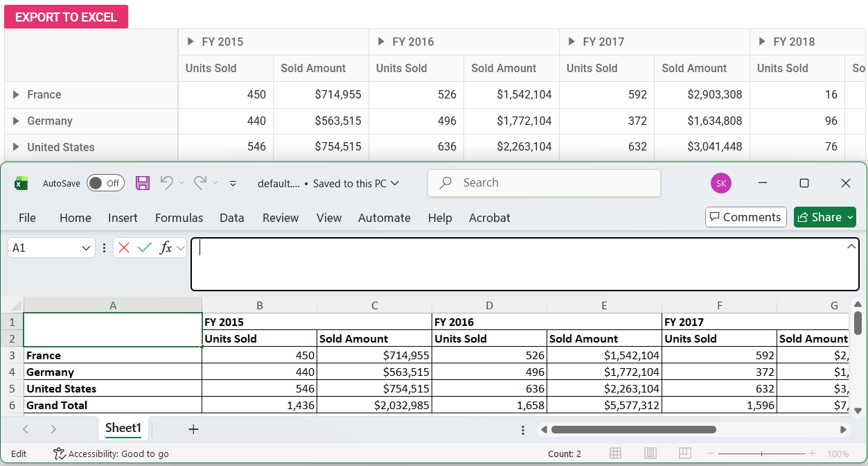The height and width of the screenshot is (466, 868).
Task: Click inside the Search box
Action: [x=543, y=182]
